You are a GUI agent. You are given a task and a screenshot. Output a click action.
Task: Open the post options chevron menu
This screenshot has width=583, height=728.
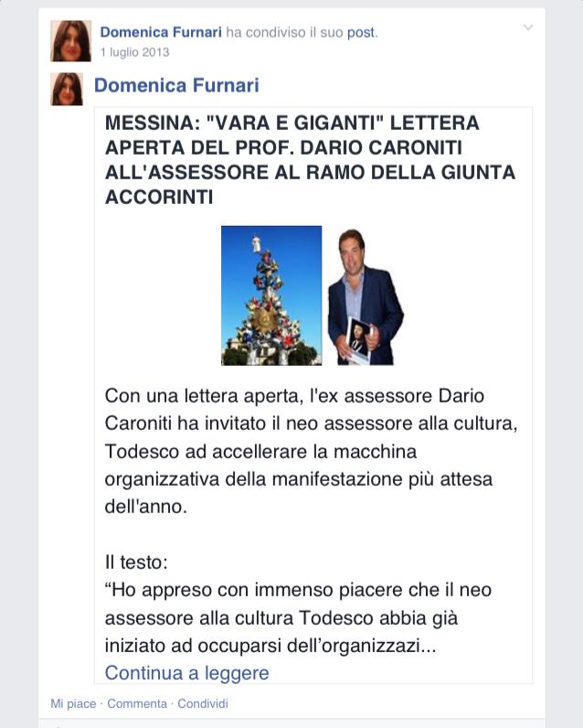pos(528,27)
